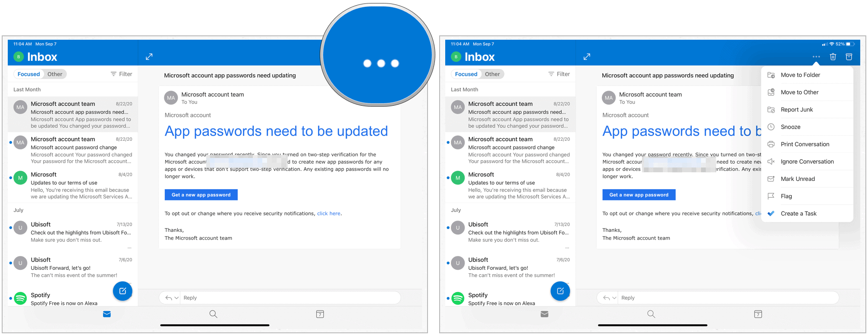
Task: Tap sender name Microsoft account team, right email
Action: tap(651, 95)
